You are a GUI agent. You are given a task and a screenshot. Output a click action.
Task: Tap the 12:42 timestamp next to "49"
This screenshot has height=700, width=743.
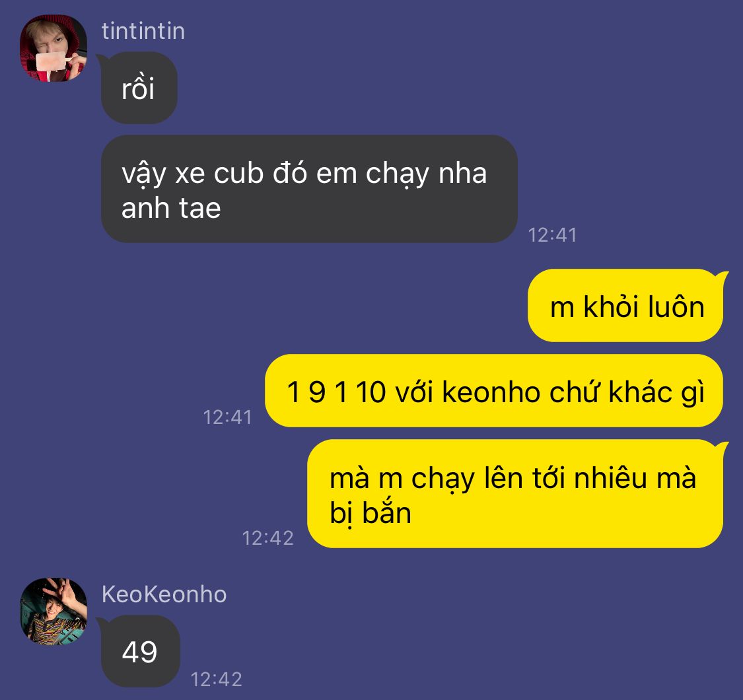coord(216,680)
